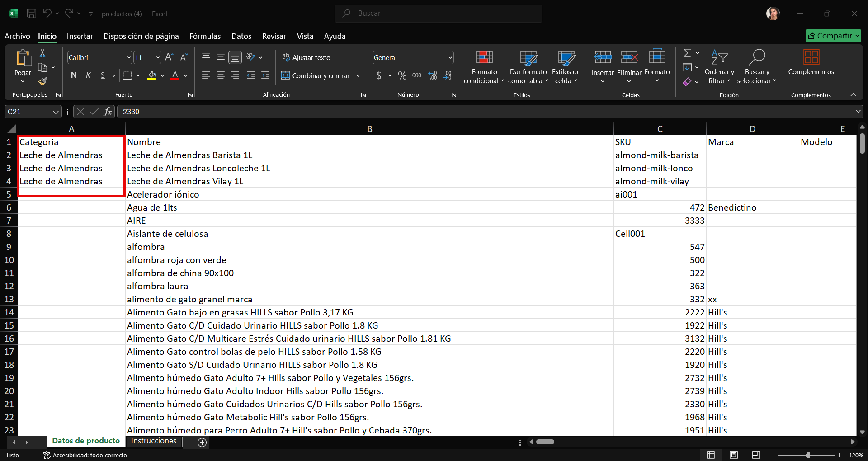This screenshot has width=868, height=461.
Task: Toggle Negrita bold formatting
Action: pyautogui.click(x=74, y=75)
